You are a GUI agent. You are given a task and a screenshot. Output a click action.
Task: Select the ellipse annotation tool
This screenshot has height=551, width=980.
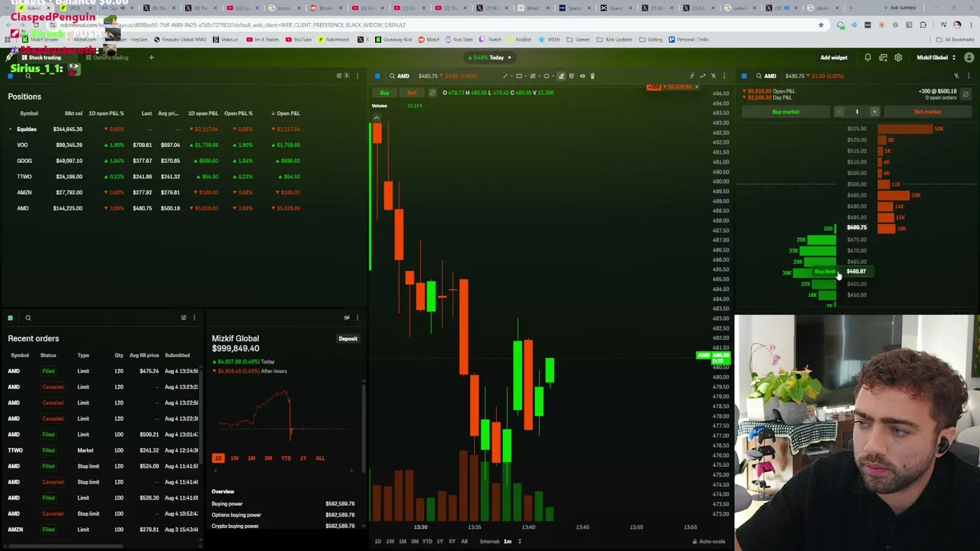point(547,76)
